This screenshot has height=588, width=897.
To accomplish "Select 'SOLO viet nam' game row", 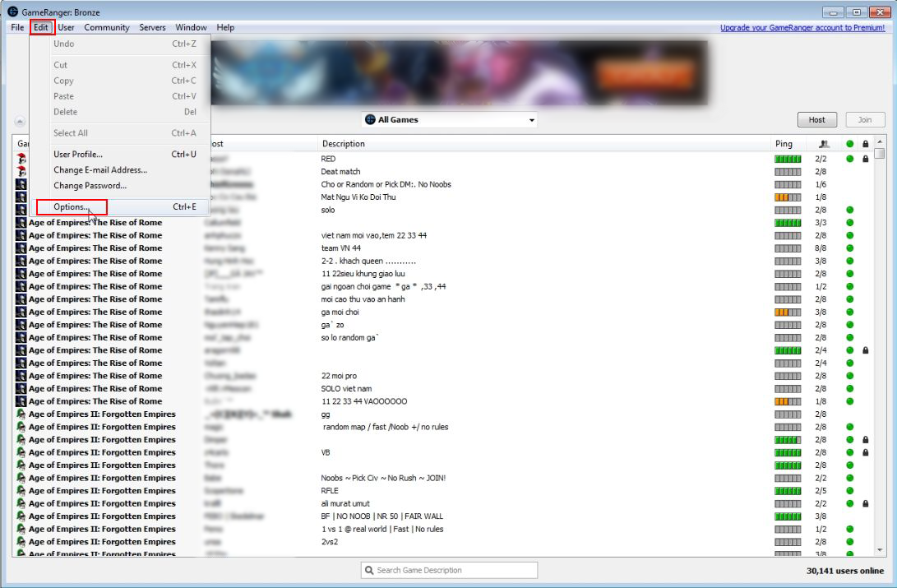I will click(x=443, y=388).
